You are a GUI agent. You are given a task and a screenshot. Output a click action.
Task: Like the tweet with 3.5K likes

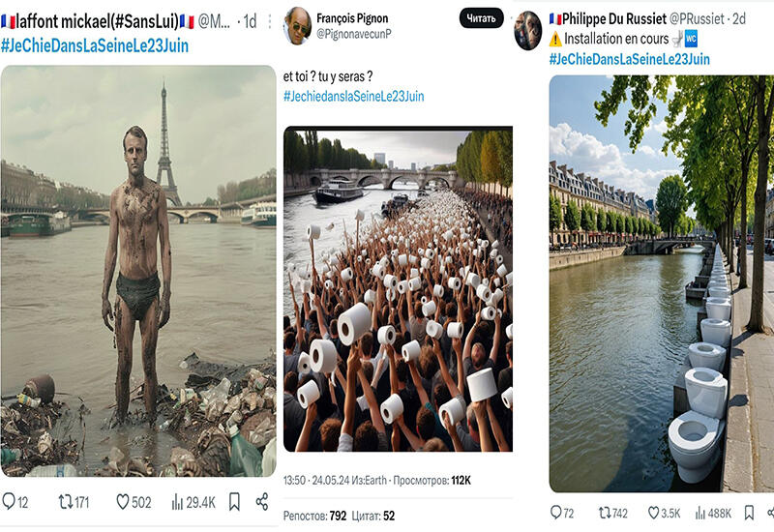(x=653, y=513)
